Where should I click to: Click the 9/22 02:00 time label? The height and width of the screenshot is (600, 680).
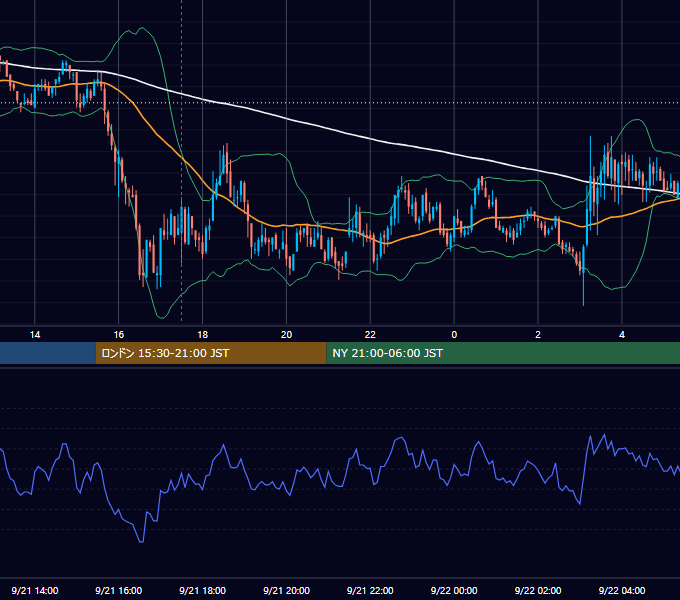(x=538, y=590)
